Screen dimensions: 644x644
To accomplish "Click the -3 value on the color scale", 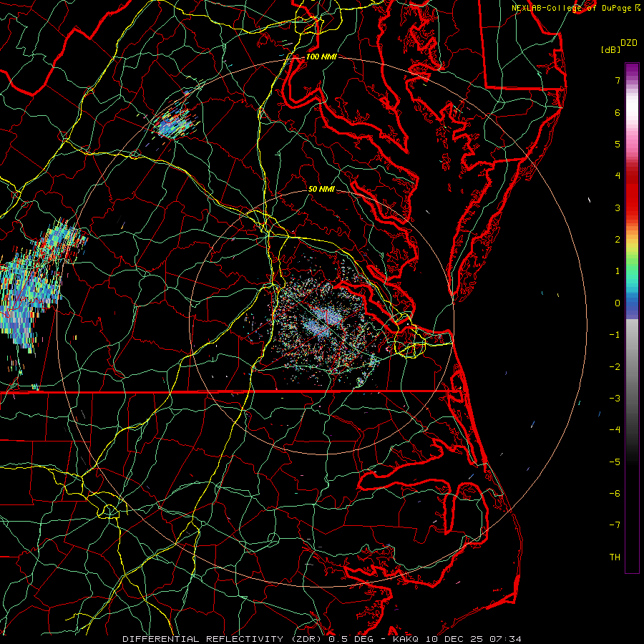I will pyautogui.click(x=615, y=399).
